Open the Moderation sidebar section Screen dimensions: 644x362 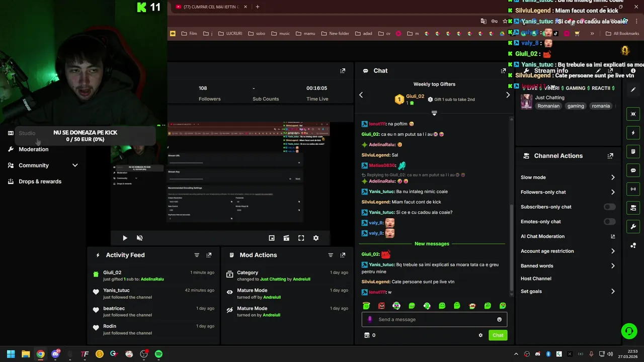pyautogui.click(x=33, y=149)
